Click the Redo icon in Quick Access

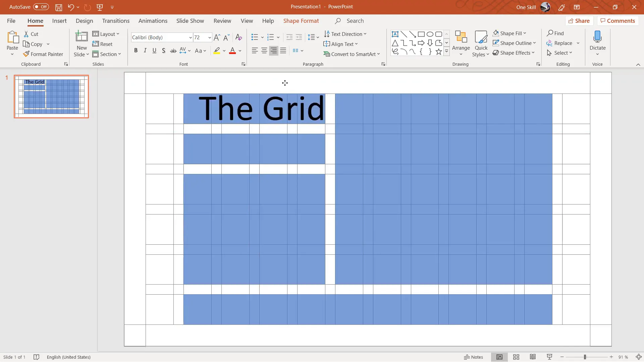(x=87, y=7)
